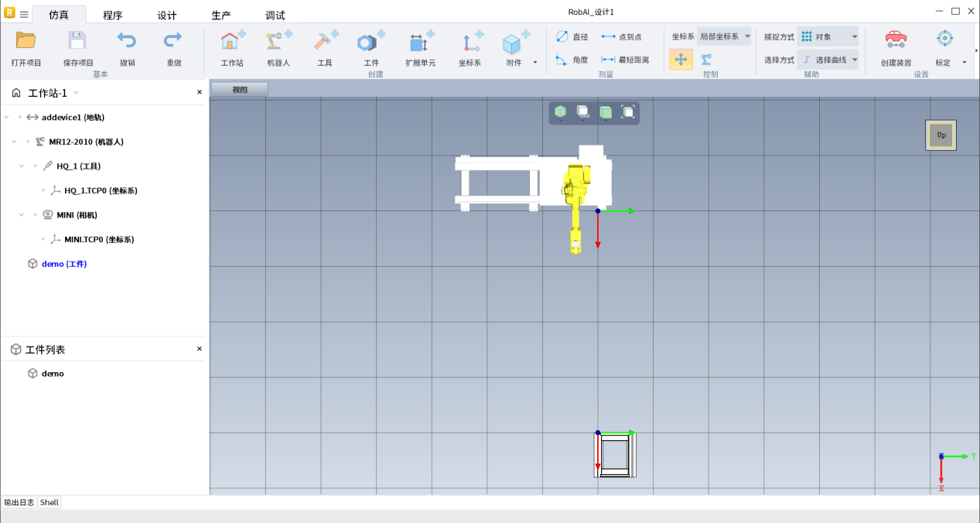Click the 工具 tool creation icon
The width and height of the screenshot is (980, 523).
click(x=325, y=43)
